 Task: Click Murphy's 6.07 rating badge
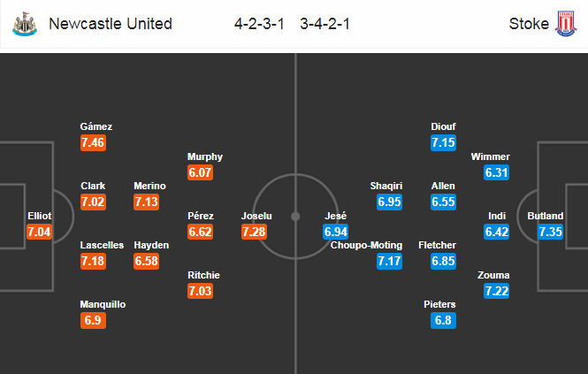click(x=200, y=172)
